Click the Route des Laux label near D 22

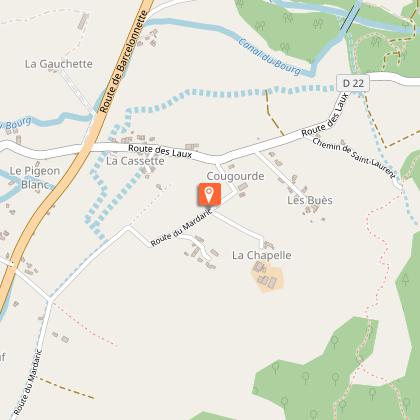(325, 115)
